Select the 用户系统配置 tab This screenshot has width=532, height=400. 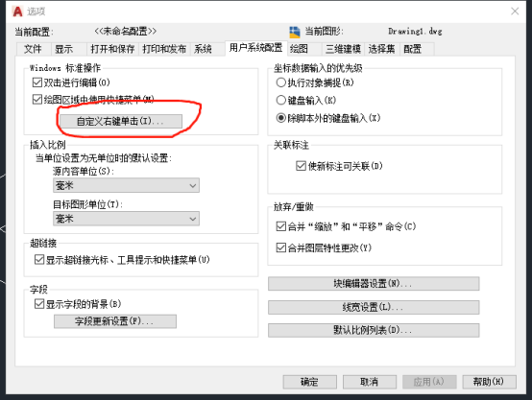point(255,48)
